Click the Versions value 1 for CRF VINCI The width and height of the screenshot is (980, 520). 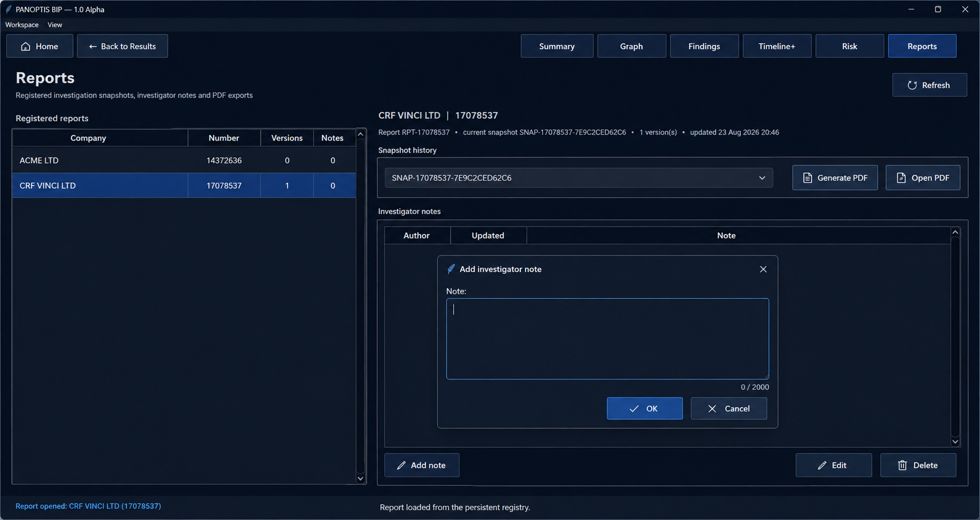pyautogui.click(x=287, y=185)
